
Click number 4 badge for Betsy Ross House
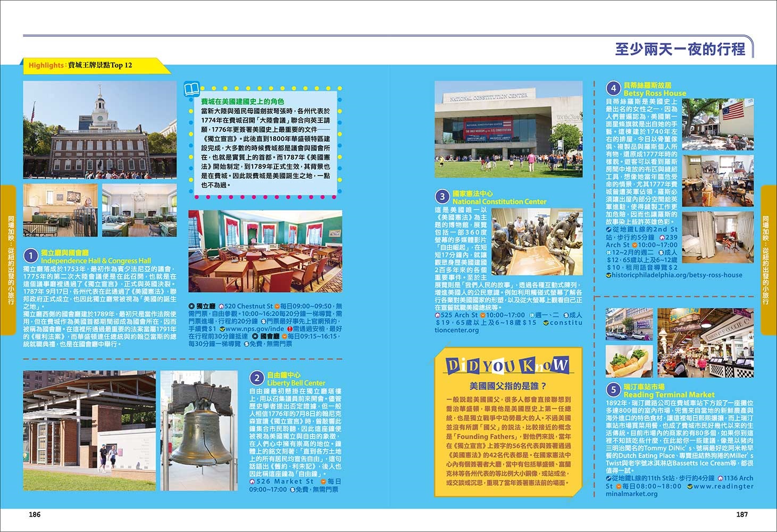click(x=614, y=88)
